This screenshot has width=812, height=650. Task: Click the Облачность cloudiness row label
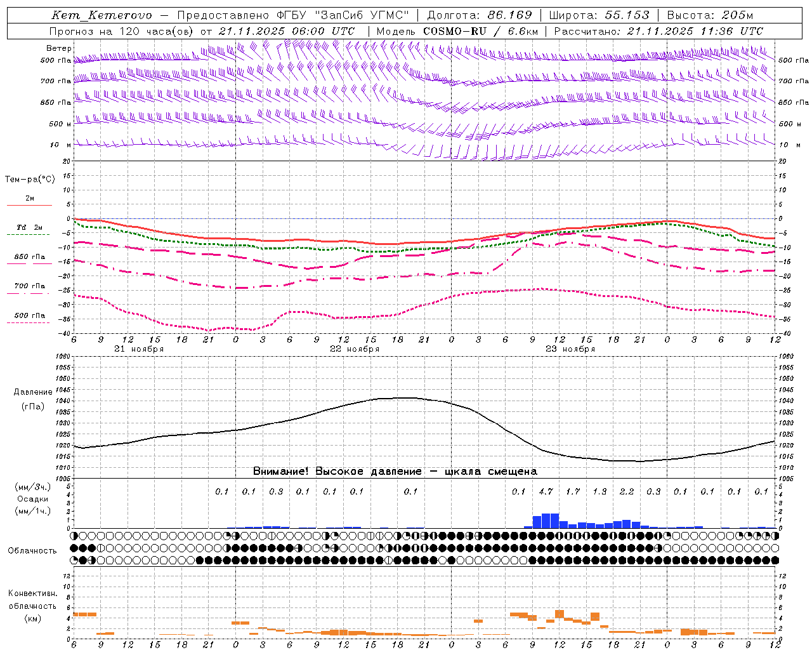click(x=32, y=551)
